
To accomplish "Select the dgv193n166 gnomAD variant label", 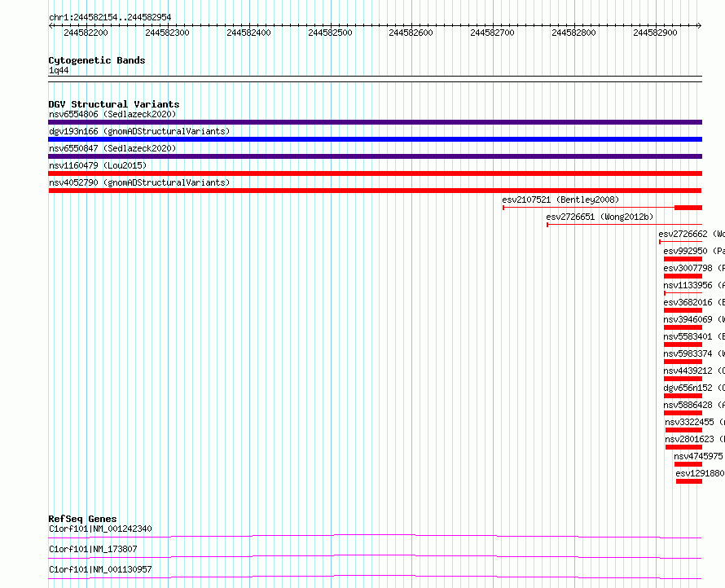I will coord(139,131).
